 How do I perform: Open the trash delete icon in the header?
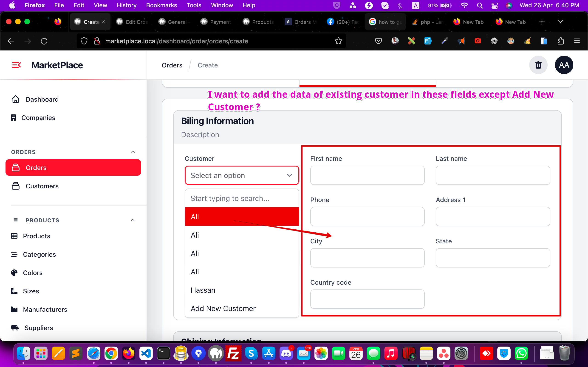pyautogui.click(x=538, y=65)
